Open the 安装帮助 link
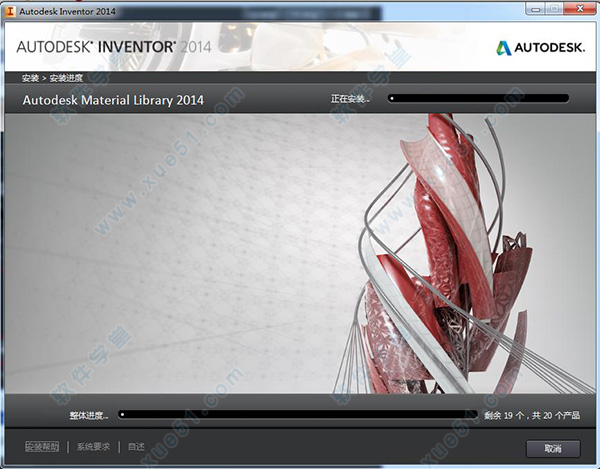 42,447
